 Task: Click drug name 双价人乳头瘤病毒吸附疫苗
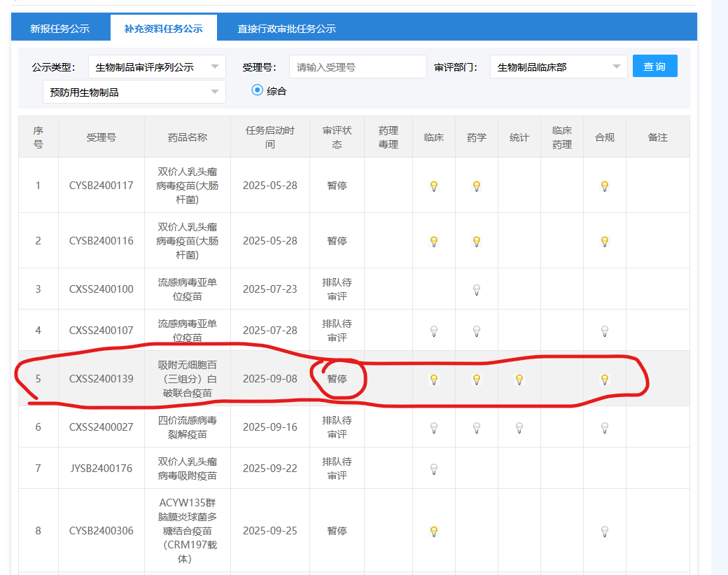(187, 469)
